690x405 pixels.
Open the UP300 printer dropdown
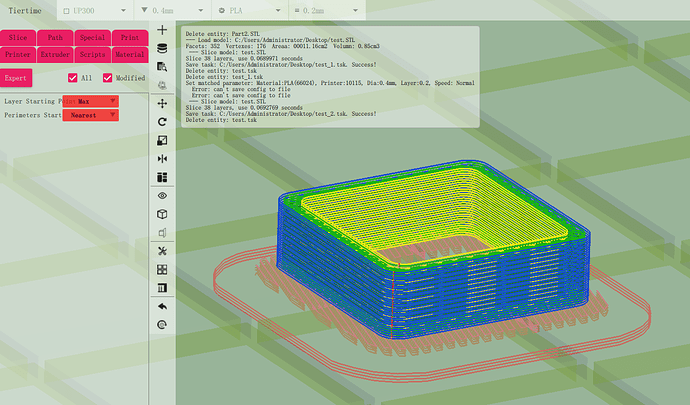[x=95, y=11]
